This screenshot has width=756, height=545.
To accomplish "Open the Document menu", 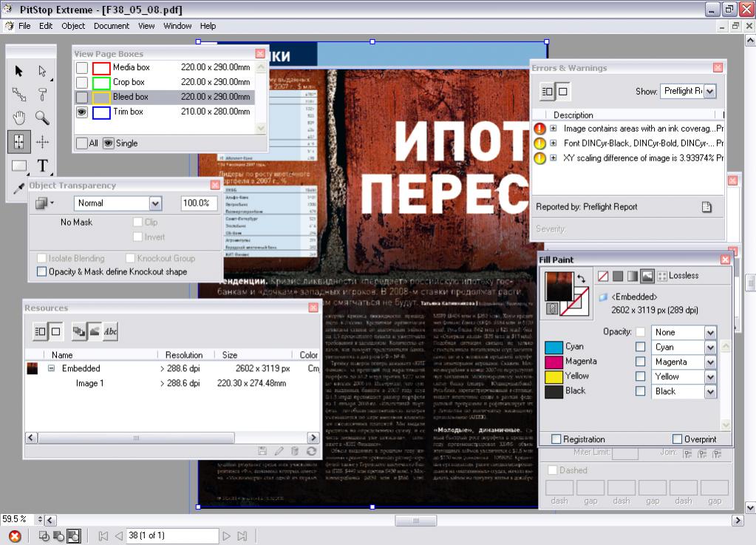I will point(112,26).
